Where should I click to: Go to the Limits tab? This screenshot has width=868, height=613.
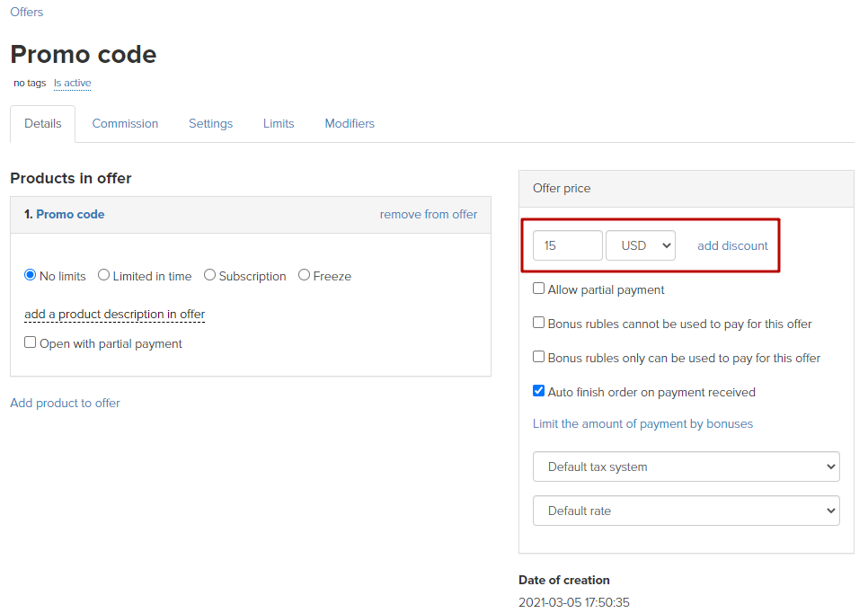coord(279,123)
